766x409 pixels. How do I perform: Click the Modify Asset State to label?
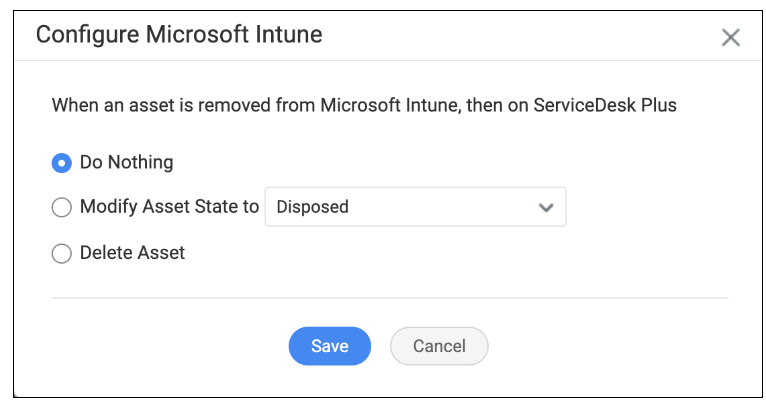pyautogui.click(x=170, y=207)
